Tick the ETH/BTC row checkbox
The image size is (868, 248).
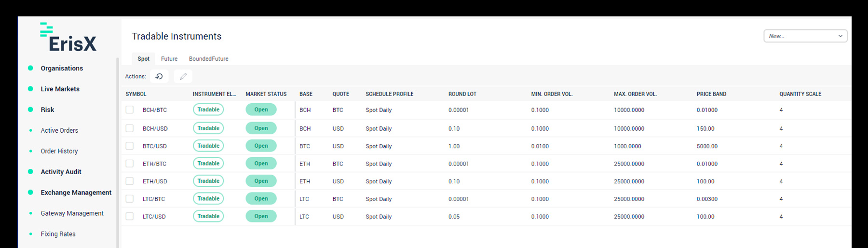tap(130, 164)
